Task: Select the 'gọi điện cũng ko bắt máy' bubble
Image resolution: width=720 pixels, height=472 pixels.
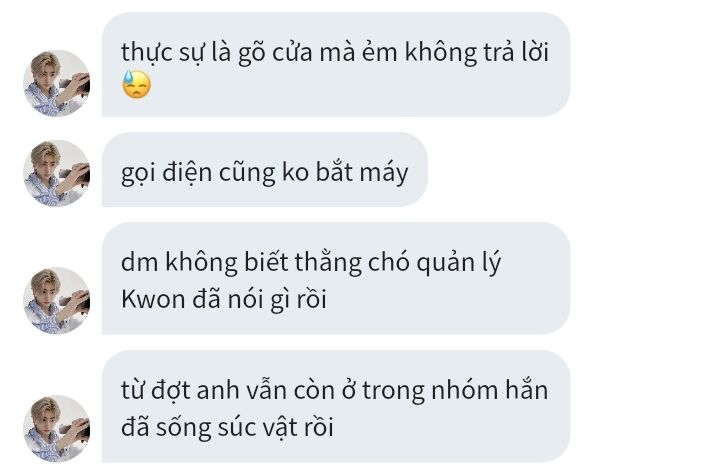Action: [x=264, y=169]
